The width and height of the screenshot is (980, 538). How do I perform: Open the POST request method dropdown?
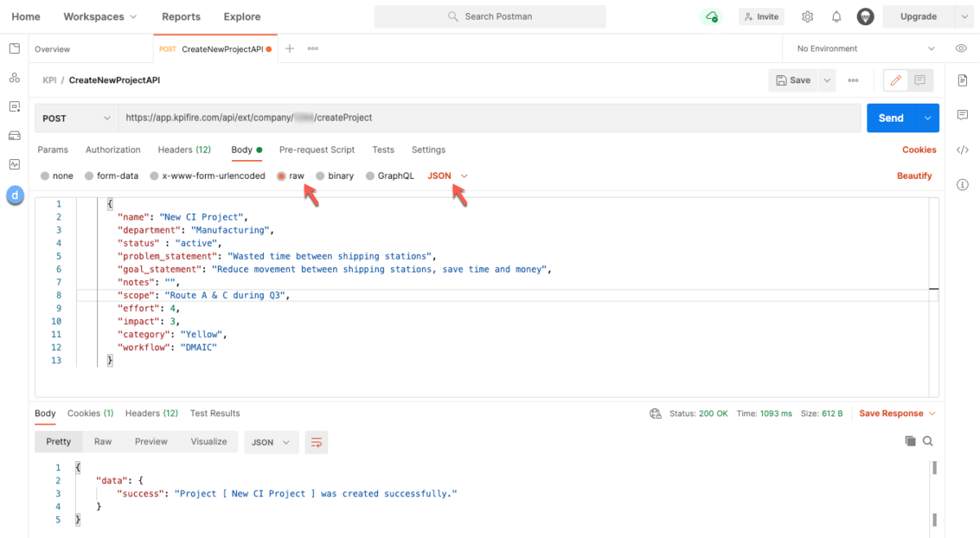75,118
